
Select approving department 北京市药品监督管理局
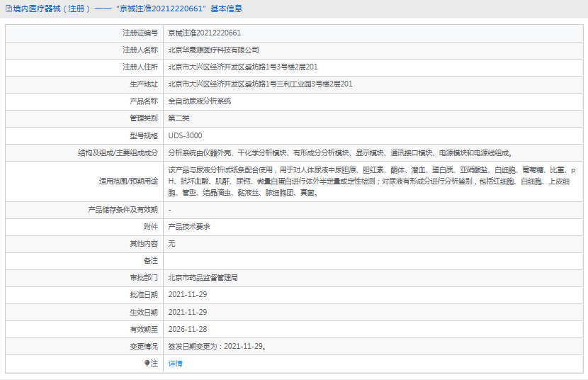(x=203, y=278)
